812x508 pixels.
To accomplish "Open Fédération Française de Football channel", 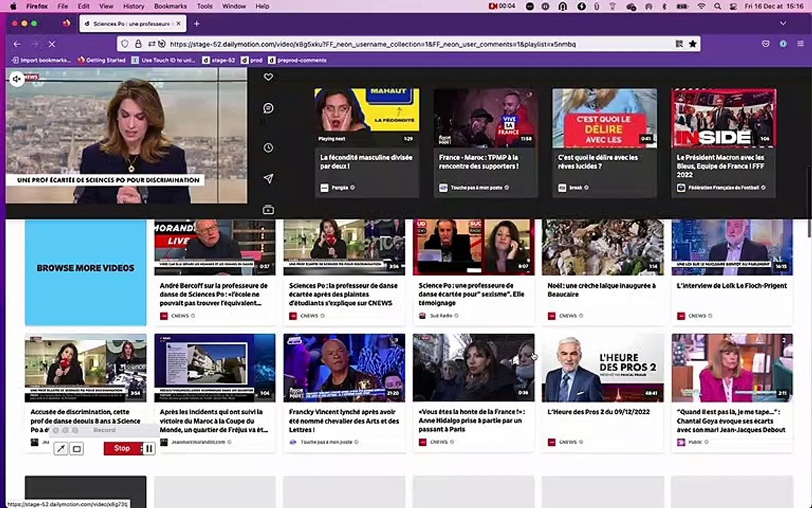I will pos(722,188).
